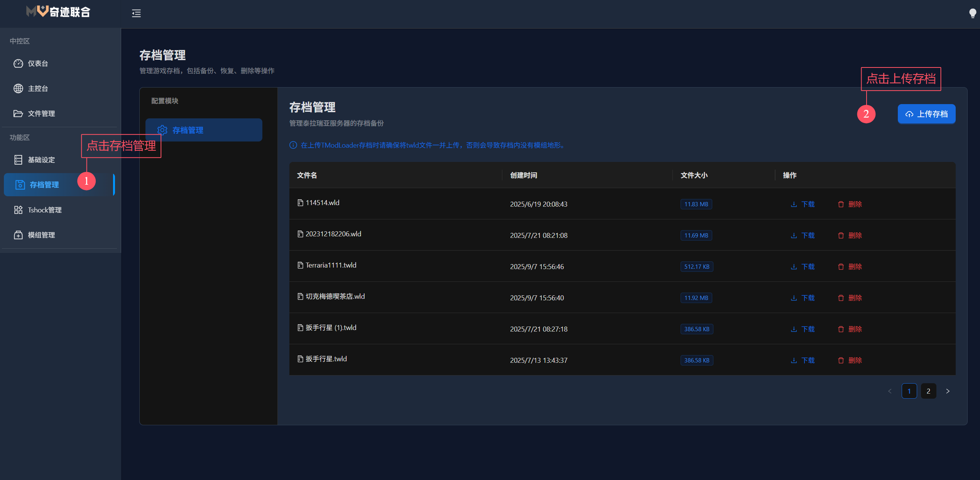Image resolution: width=980 pixels, height=480 pixels.
Task: Go to 基础设定 in the sidebar
Action: 41,160
